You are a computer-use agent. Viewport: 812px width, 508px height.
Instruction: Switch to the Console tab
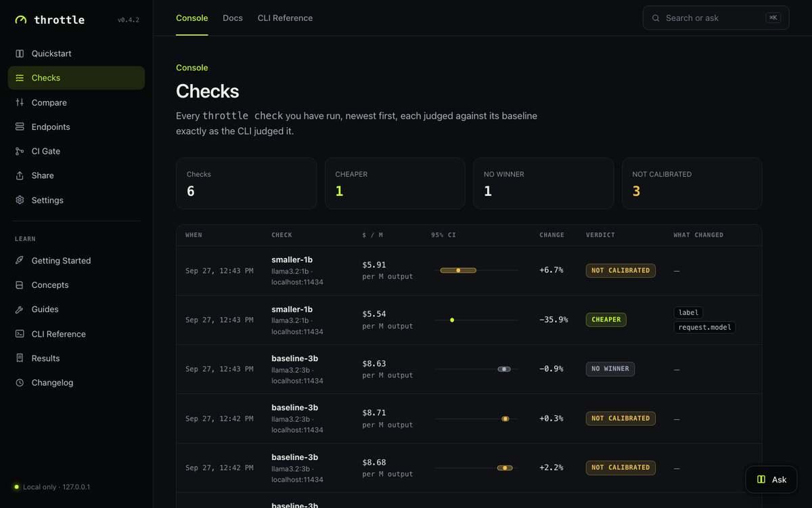[192, 18]
